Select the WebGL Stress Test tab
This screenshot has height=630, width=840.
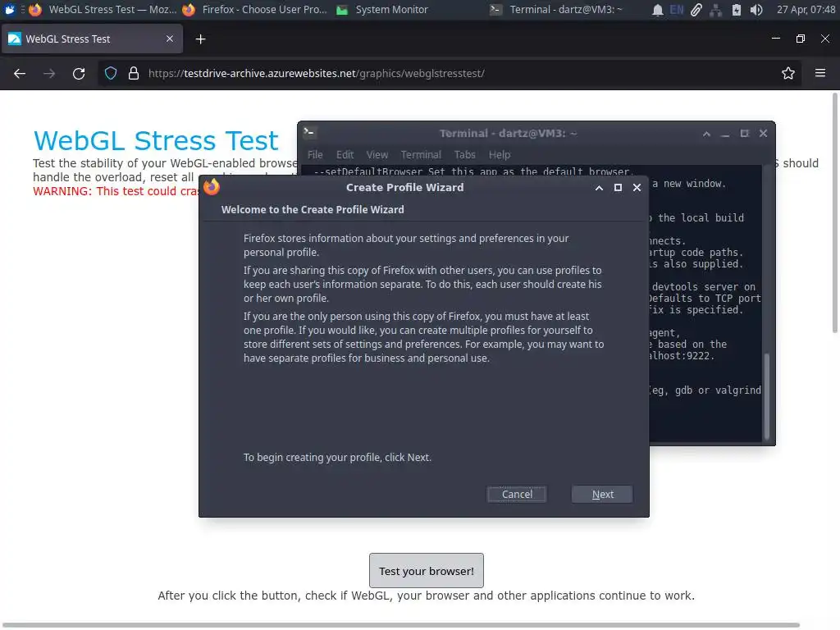point(92,39)
